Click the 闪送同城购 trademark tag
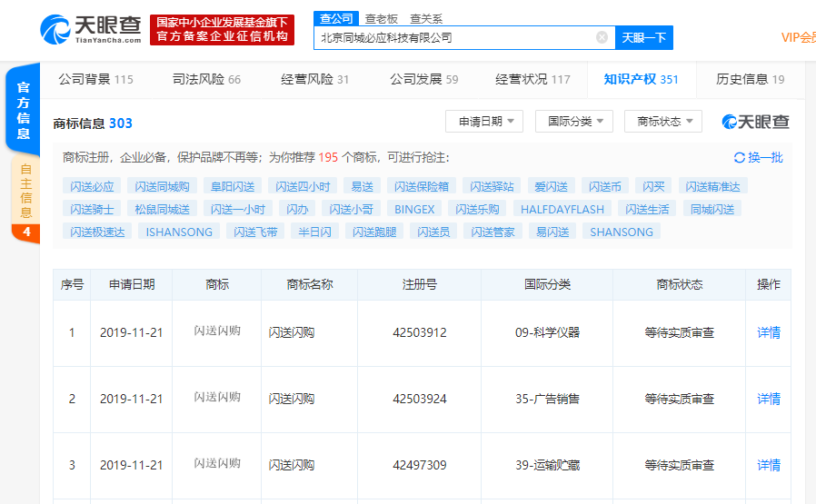This screenshot has height=504, width=816. [x=162, y=186]
